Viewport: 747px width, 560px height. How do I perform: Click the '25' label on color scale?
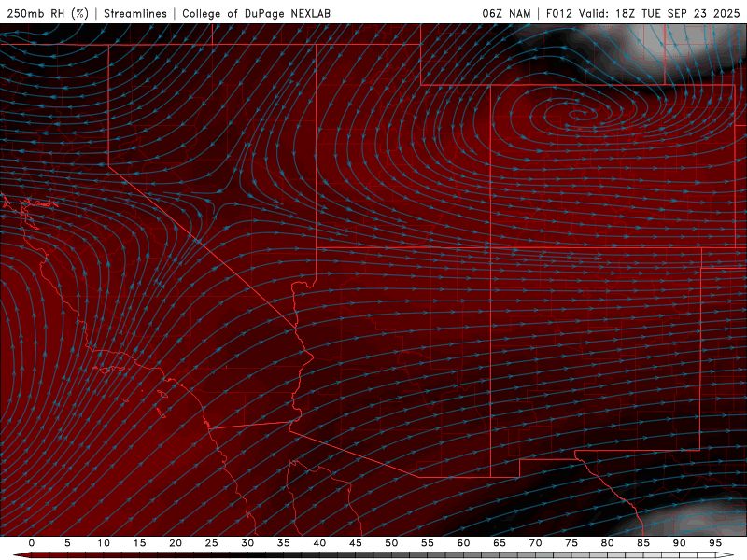(212, 543)
